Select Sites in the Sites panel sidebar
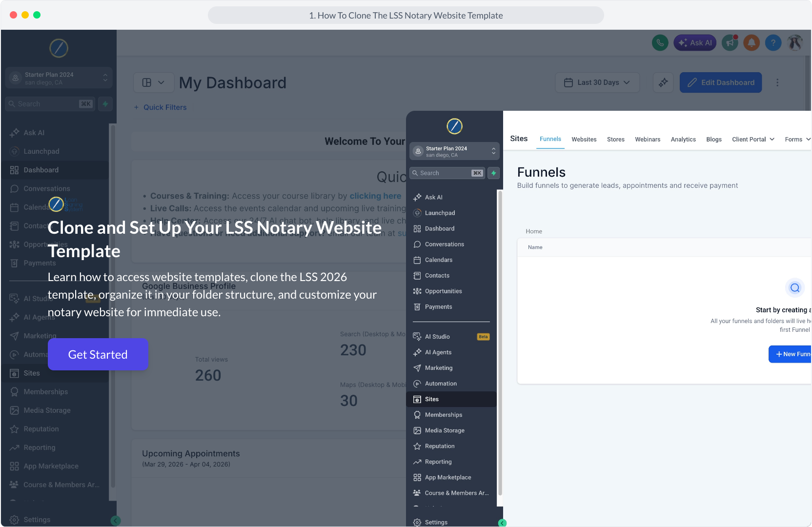The image size is (812, 527). (451, 399)
